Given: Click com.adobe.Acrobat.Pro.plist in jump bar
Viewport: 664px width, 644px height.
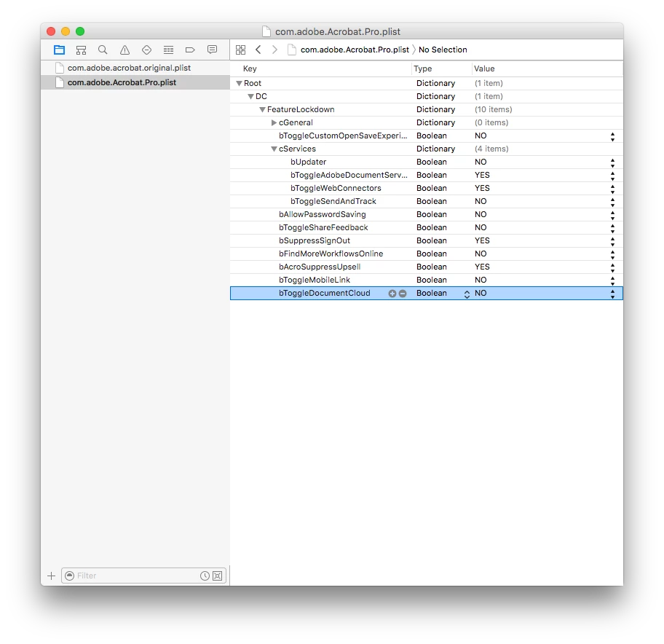Looking at the screenshot, I should point(355,50).
